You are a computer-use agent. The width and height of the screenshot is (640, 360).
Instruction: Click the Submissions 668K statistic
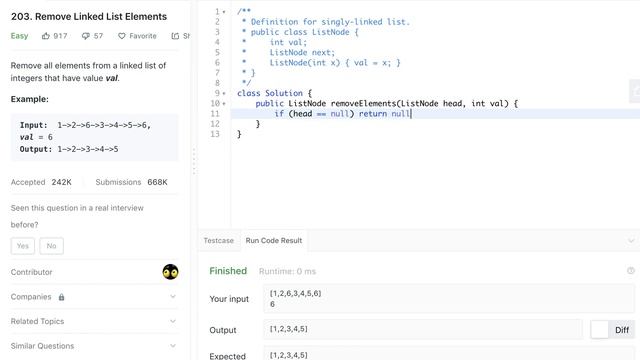(x=131, y=182)
